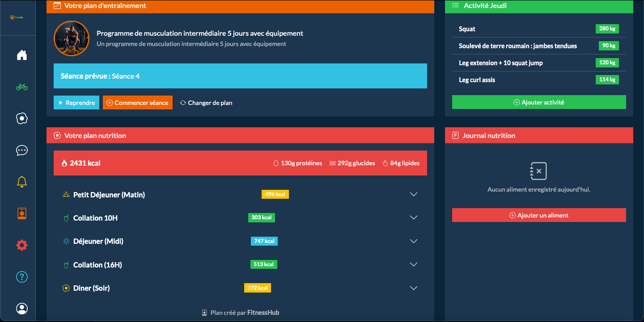
Task: Open the Home dashboard from the sidebar
Action: [21, 54]
